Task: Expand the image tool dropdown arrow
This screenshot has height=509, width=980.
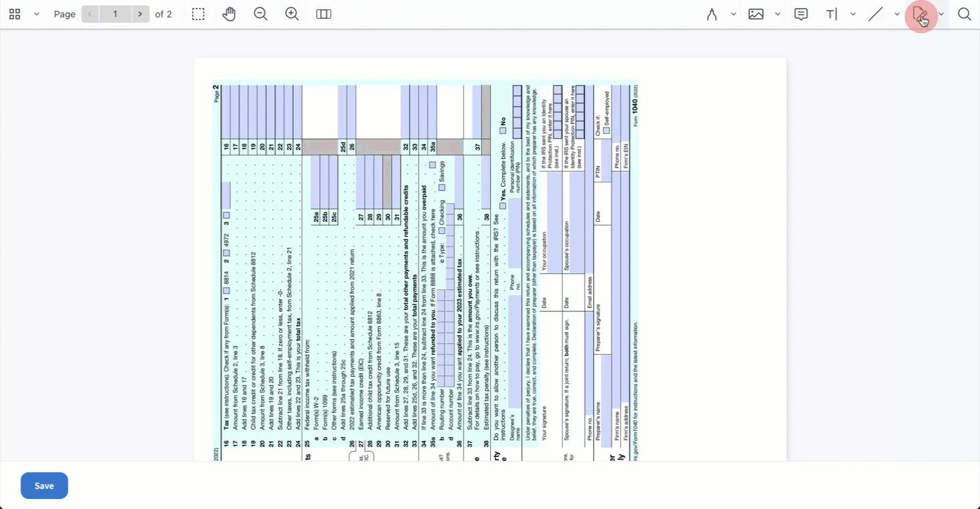Action: [778, 14]
